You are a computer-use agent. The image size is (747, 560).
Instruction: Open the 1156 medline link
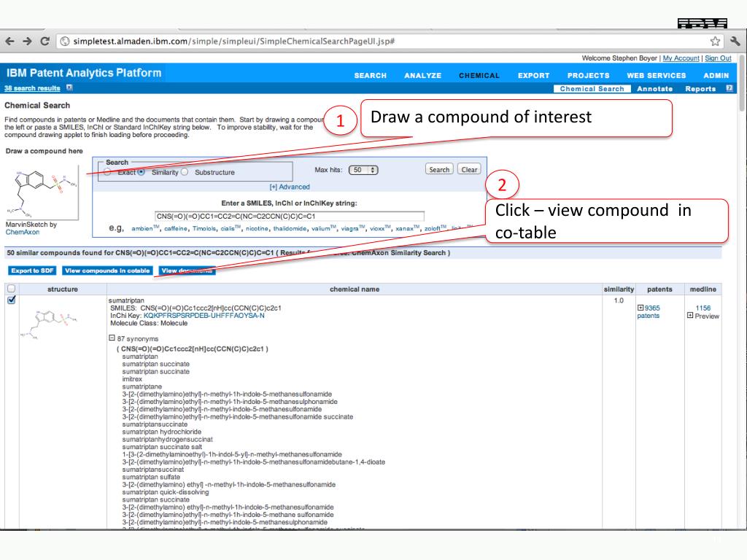click(703, 308)
